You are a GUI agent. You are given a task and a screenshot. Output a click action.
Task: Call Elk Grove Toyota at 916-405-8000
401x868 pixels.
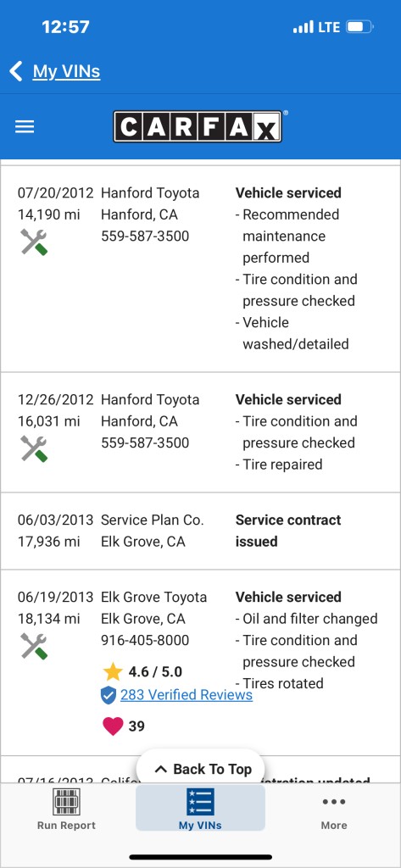coord(145,641)
